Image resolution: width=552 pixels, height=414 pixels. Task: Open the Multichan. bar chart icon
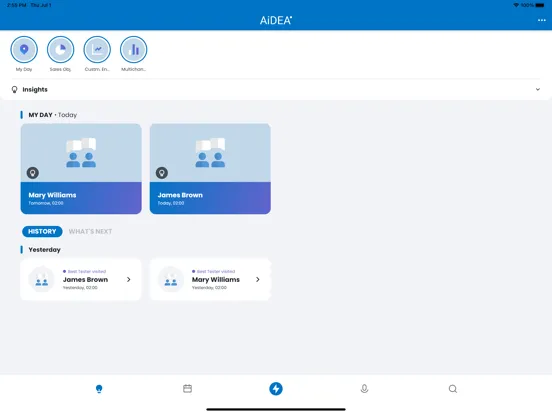(x=133, y=50)
